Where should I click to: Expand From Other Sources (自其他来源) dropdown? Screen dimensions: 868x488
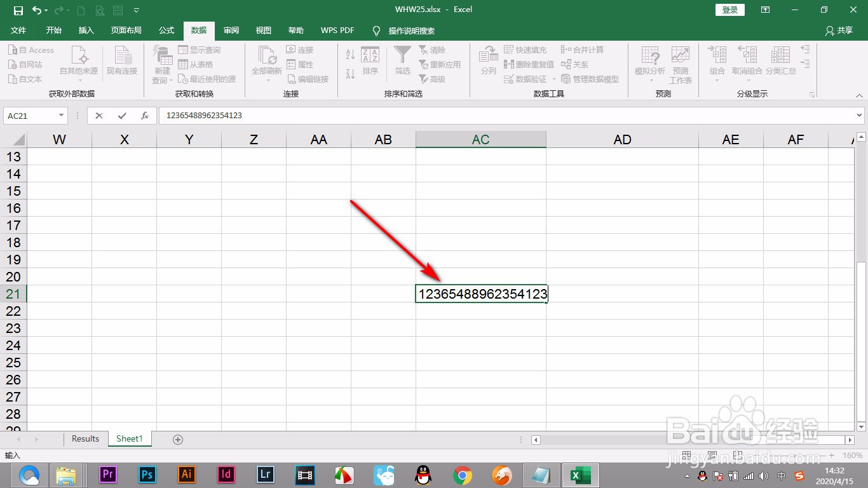click(x=79, y=81)
